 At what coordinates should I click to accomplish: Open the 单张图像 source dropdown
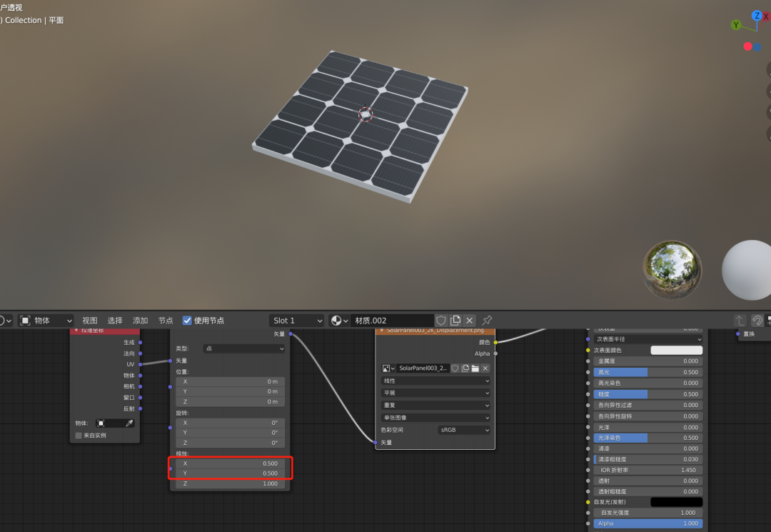tap(435, 418)
